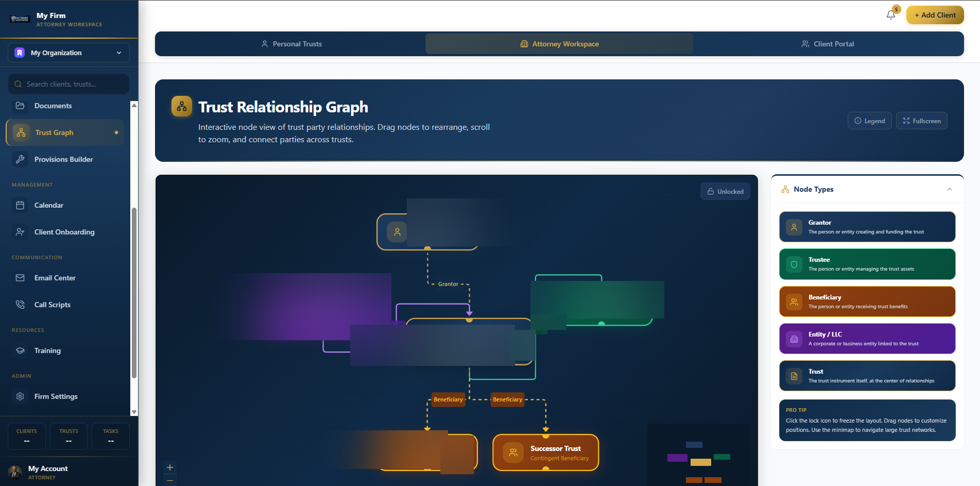
Task: Click the Training graduation cap icon
Action: click(x=21, y=350)
